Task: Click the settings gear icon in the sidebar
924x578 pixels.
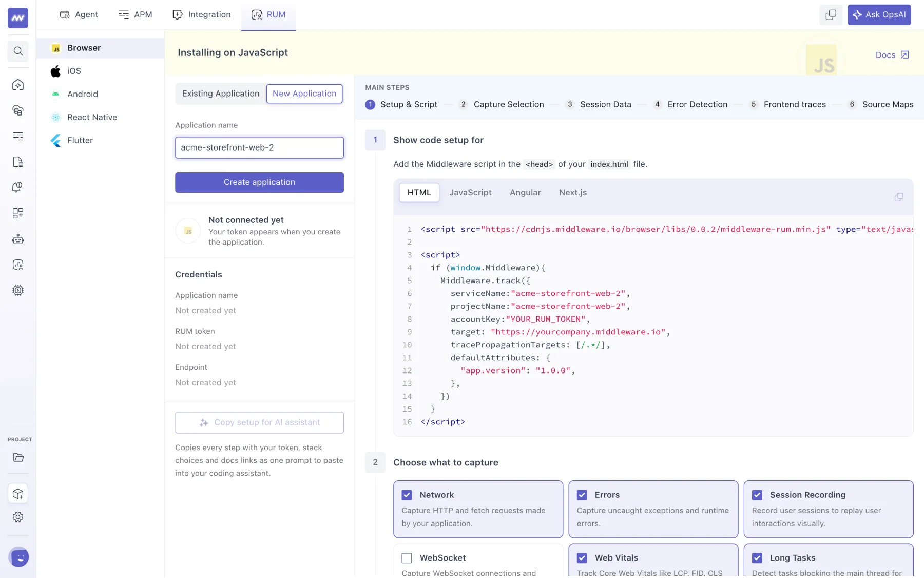Action: [x=18, y=517]
